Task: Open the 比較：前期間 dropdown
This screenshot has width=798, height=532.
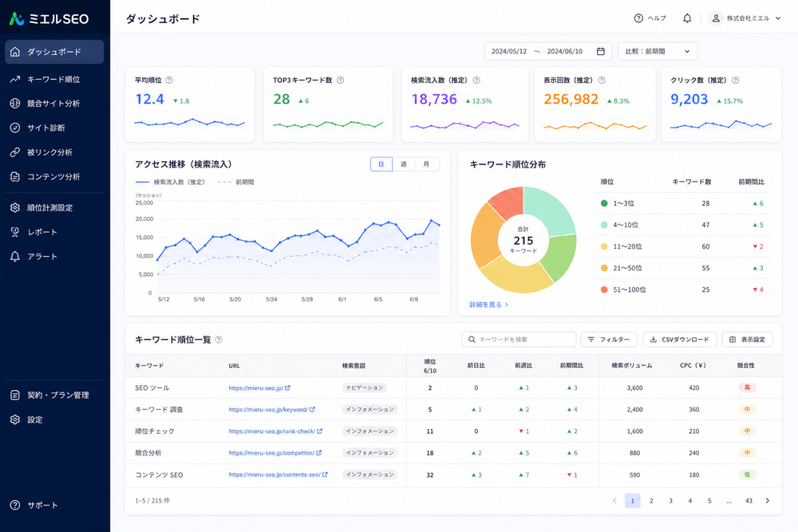Action: click(x=658, y=51)
